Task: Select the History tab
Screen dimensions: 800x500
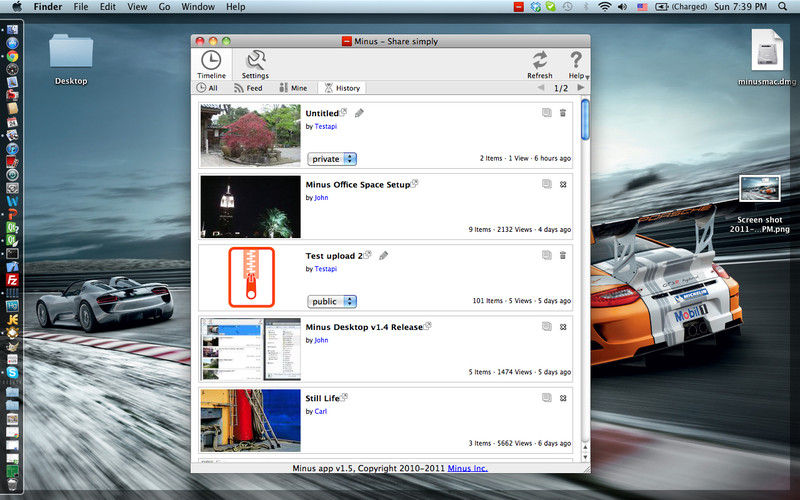Action: (x=342, y=88)
